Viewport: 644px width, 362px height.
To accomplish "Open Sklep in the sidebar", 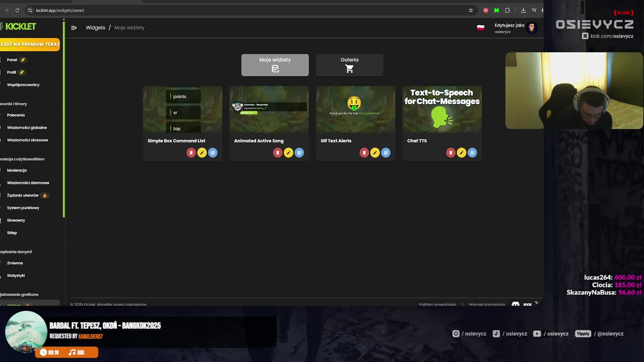I will (12, 233).
